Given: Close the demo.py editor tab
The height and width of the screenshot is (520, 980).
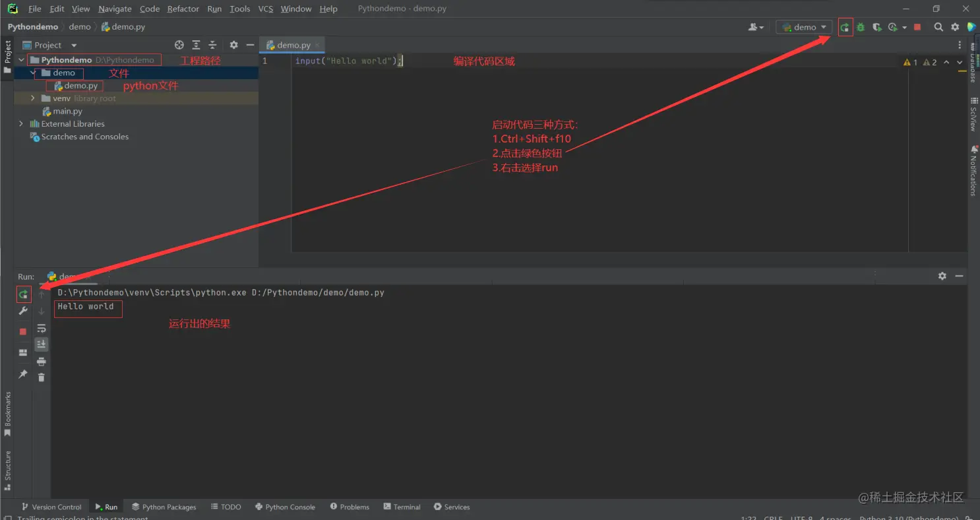Looking at the screenshot, I should (317, 45).
